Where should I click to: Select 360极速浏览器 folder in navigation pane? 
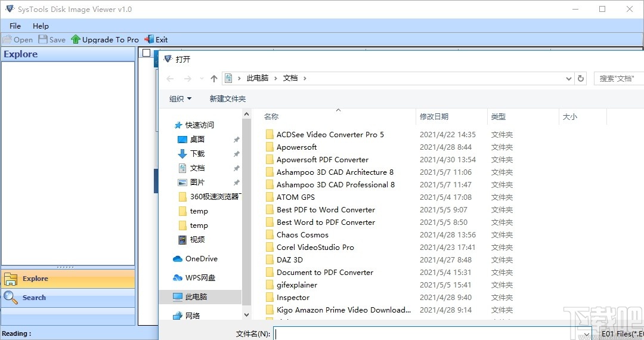click(x=210, y=197)
